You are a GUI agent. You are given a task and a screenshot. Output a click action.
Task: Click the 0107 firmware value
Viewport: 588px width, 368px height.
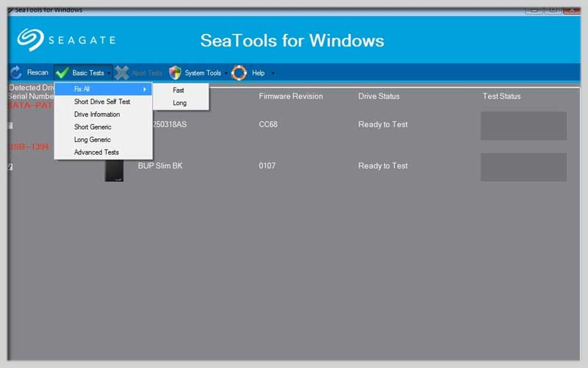pos(267,166)
